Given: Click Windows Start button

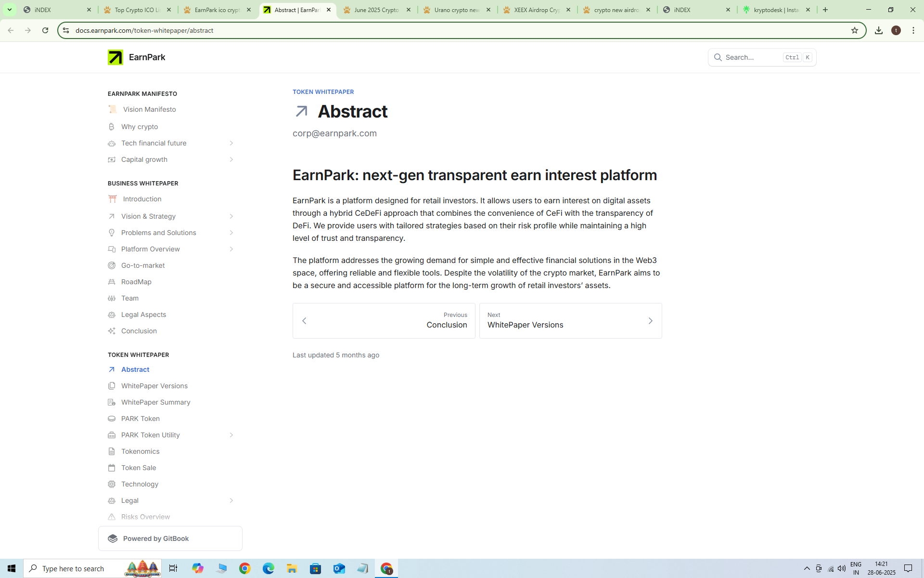Looking at the screenshot, I should coord(12,568).
